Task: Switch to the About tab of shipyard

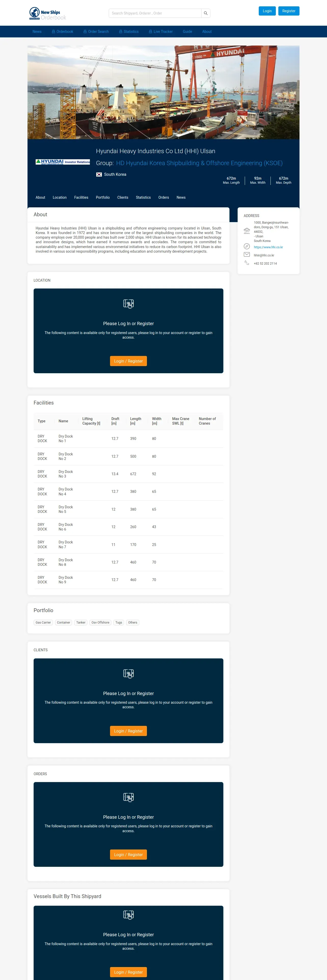Action: pyautogui.click(x=40, y=197)
